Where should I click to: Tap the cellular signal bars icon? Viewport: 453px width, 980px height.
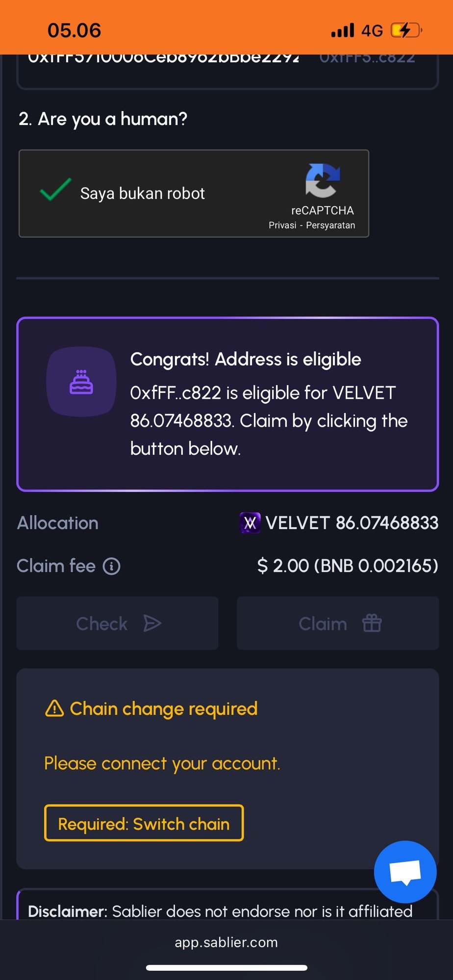pyautogui.click(x=342, y=30)
